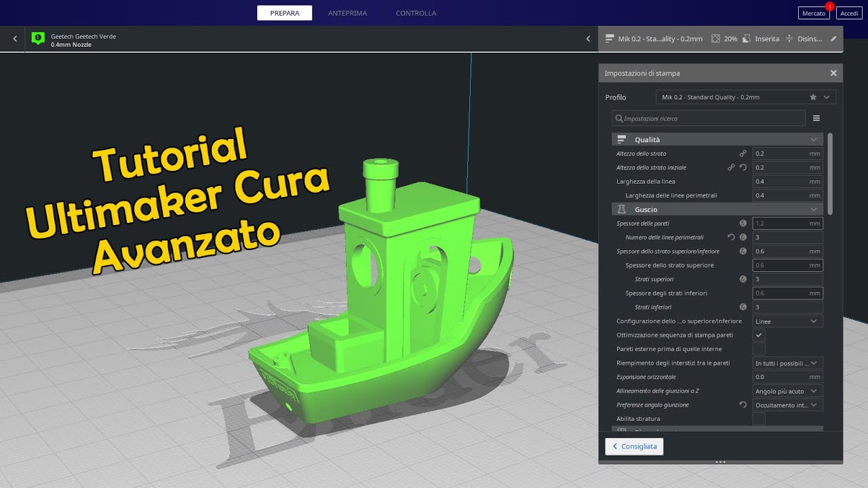The width and height of the screenshot is (868, 488).
Task: Open Riempimento degli interstizi tra le pareti dropdown
Action: click(788, 363)
